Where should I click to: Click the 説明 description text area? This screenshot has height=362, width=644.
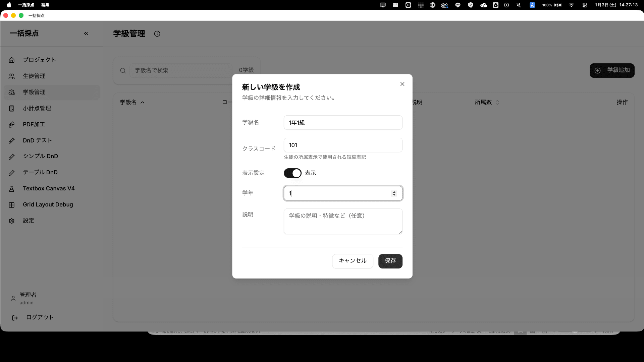pos(343,221)
